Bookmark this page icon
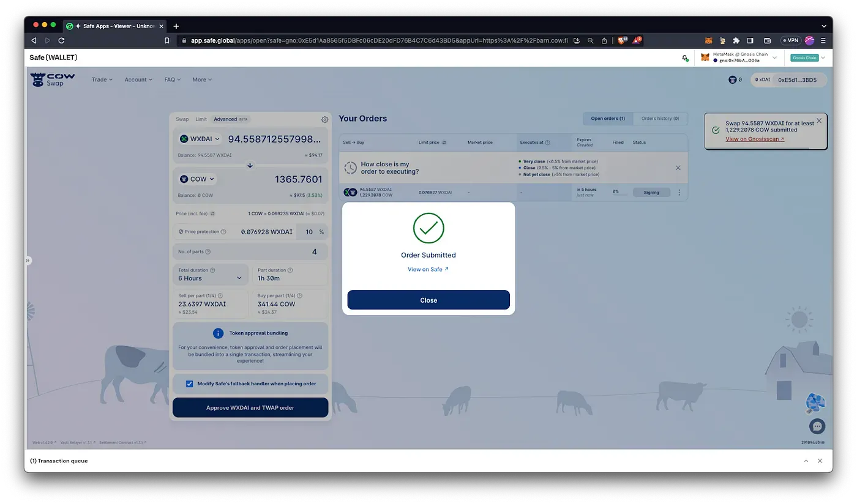This screenshot has width=857, height=504. point(167,40)
